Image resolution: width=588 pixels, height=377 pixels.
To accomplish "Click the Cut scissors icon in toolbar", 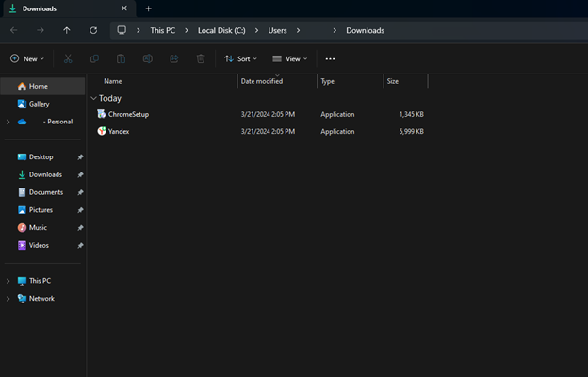I will pyautogui.click(x=68, y=58).
